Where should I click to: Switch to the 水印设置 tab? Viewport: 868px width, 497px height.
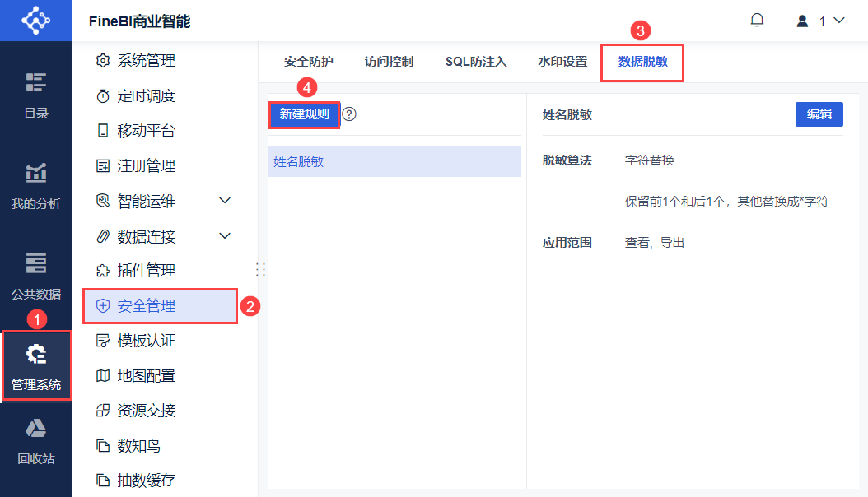562,62
